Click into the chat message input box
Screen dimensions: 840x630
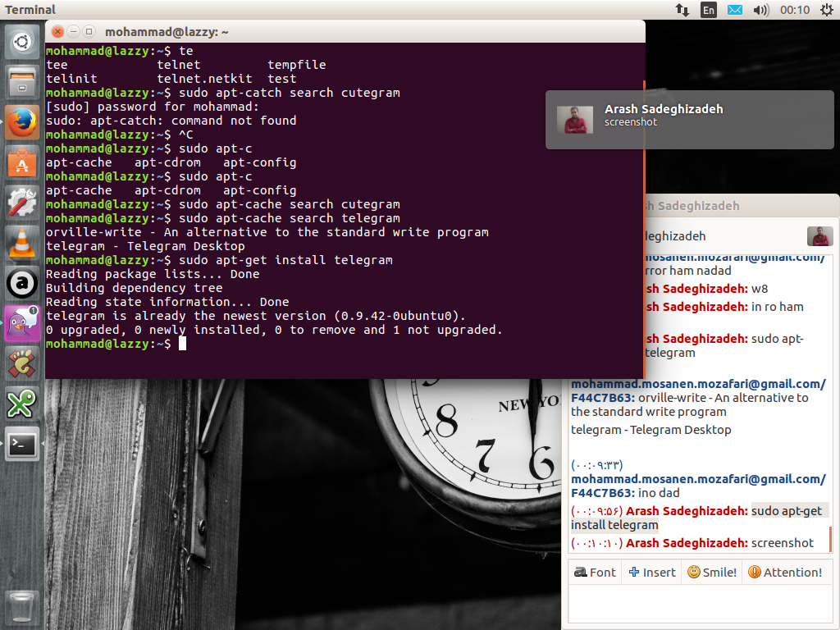click(701, 605)
